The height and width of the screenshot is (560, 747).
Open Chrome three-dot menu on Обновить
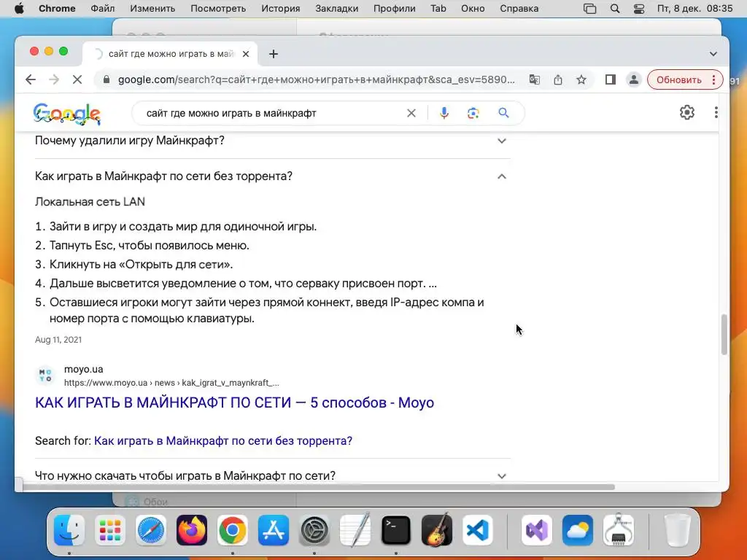point(713,79)
